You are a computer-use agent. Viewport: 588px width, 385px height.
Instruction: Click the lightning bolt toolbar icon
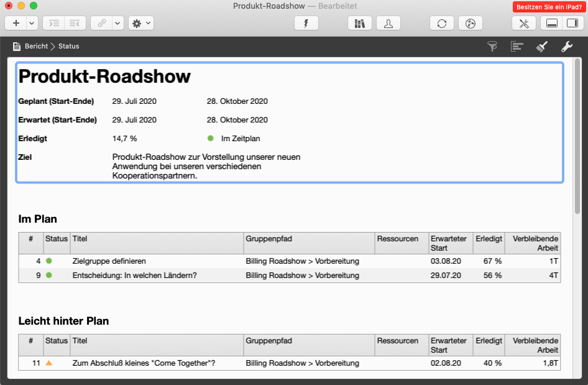306,23
